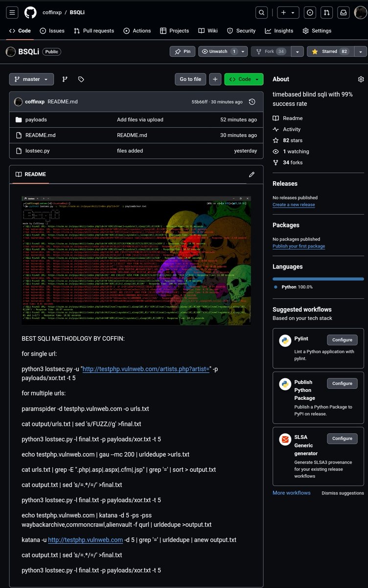Click the GitHub logo home icon
This screenshot has width=368, height=588.
[30, 12]
